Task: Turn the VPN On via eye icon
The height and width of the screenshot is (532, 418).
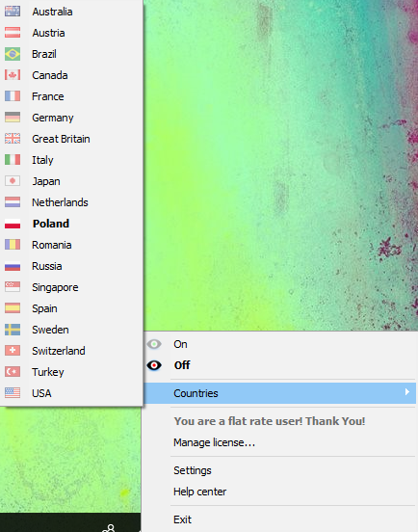Action: pyautogui.click(x=154, y=344)
